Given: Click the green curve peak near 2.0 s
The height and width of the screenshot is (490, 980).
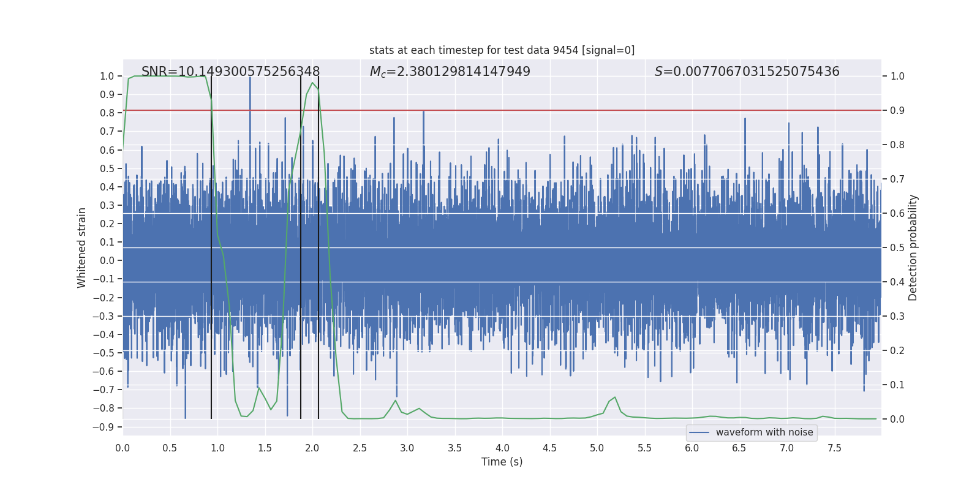Looking at the screenshot, I should [x=312, y=83].
